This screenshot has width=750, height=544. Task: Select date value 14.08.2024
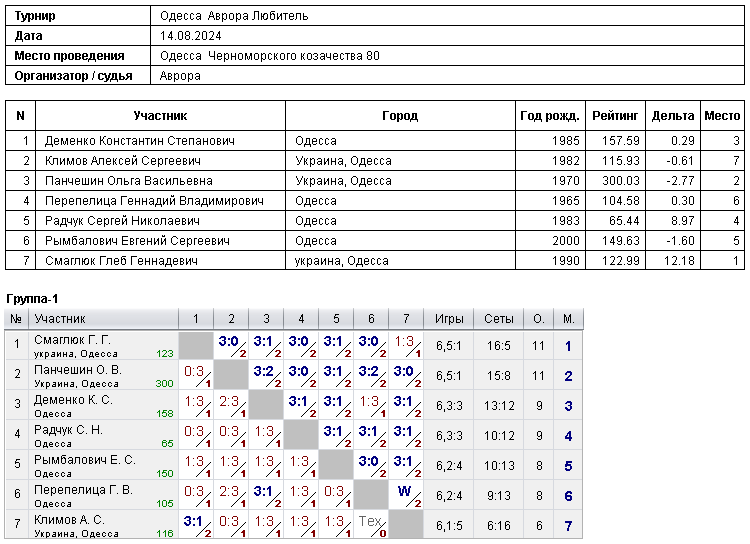pyautogui.click(x=190, y=36)
